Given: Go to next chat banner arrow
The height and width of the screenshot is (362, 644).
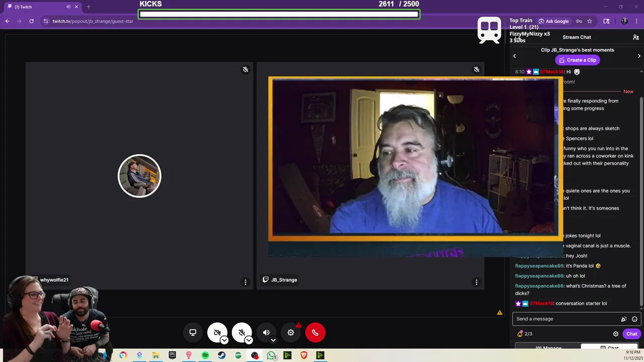Looking at the screenshot, I should [x=639, y=56].
